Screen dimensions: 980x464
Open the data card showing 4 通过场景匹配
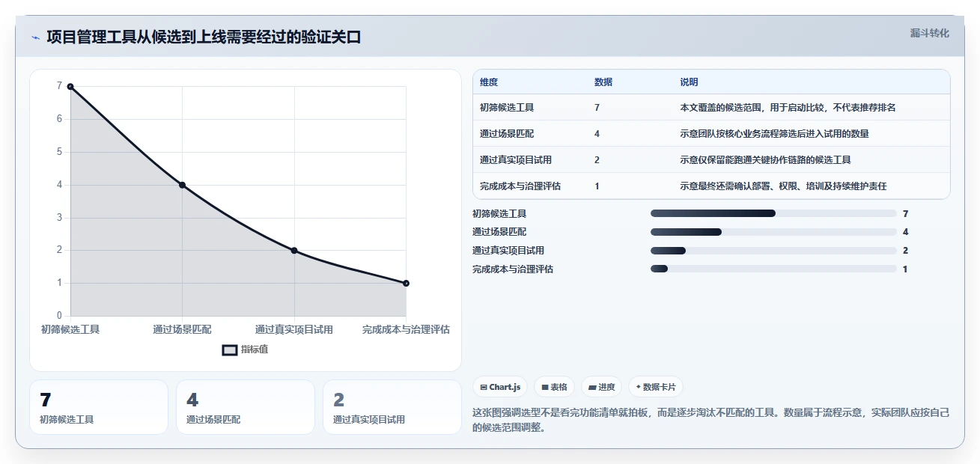click(246, 407)
